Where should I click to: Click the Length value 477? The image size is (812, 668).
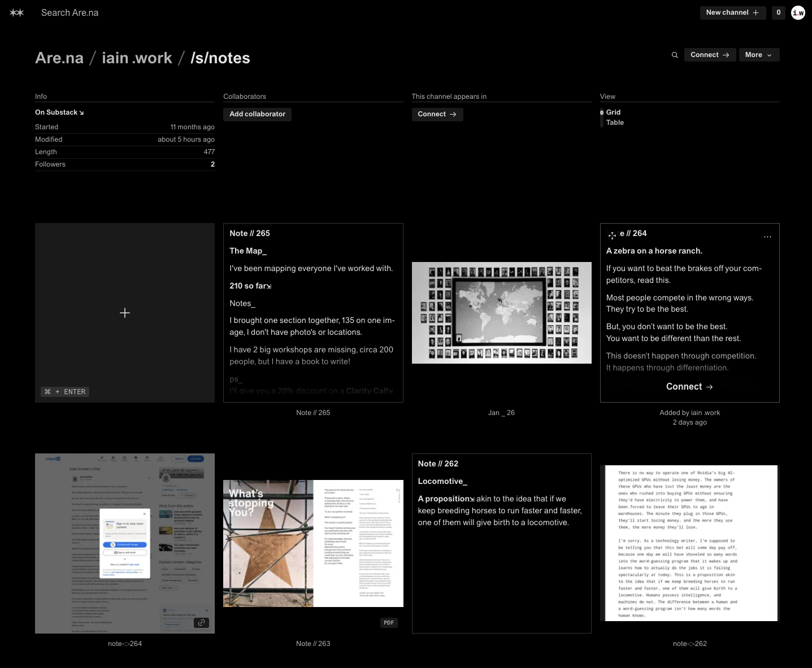pyautogui.click(x=209, y=152)
